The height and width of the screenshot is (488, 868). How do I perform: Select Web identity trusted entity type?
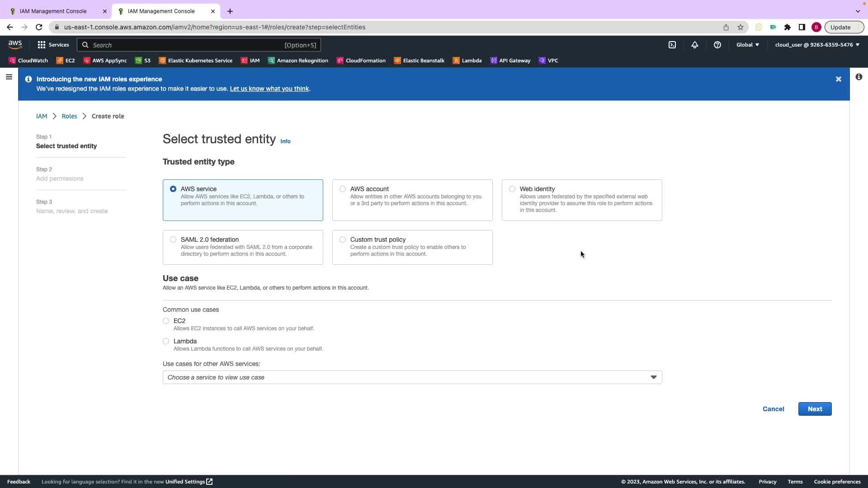coord(512,189)
